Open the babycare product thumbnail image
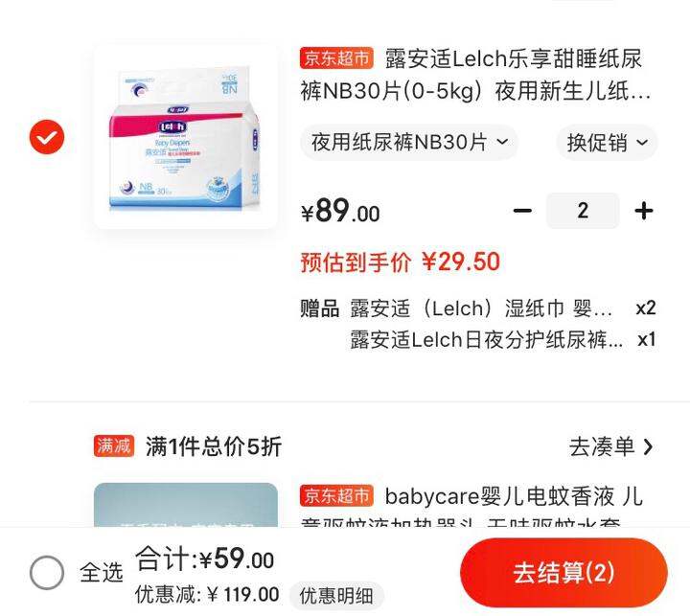The image size is (690, 616). click(x=185, y=505)
